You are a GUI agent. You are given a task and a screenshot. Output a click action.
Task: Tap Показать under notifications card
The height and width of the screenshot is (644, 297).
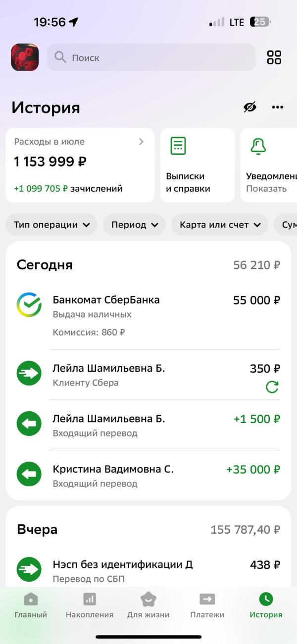pos(266,189)
